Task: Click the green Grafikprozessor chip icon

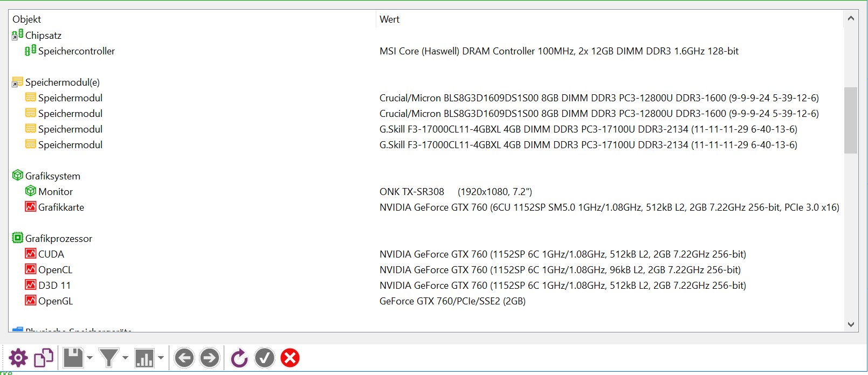Action: [x=18, y=238]
